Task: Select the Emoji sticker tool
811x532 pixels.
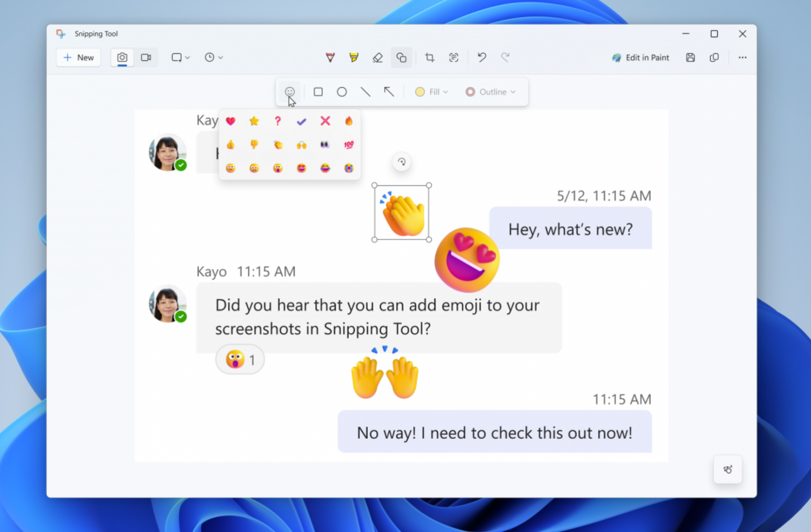Action: (x=290, y=92)
